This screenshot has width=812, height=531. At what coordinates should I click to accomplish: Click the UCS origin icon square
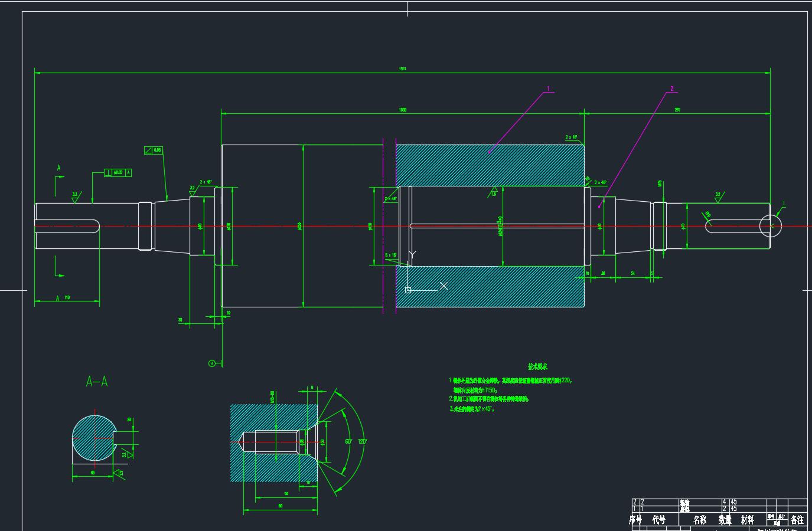click(x=407, y=290)
